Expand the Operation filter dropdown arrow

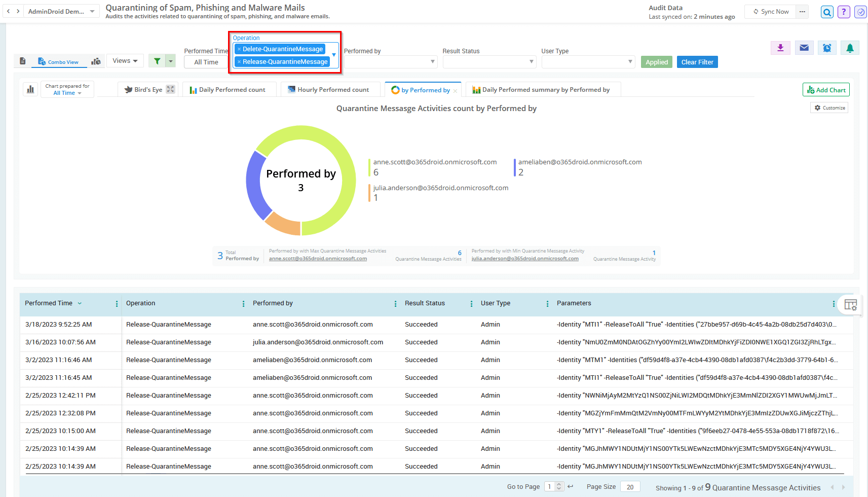334,55
